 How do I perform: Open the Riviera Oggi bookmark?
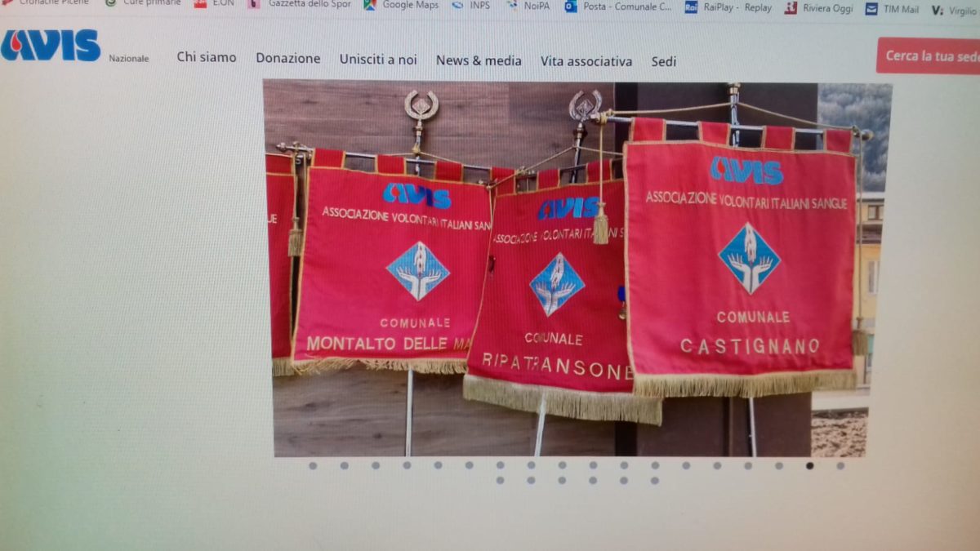pyautogui.click(x=819, y=8)
